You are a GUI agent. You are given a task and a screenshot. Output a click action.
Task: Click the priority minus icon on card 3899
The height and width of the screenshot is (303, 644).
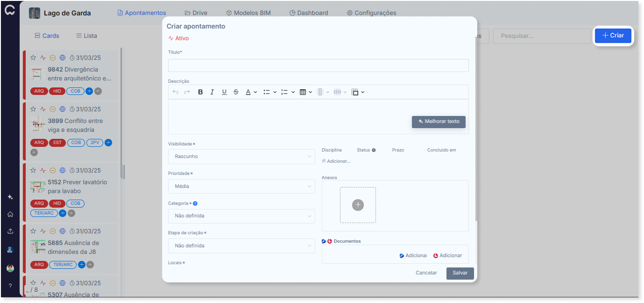[53, 109]
